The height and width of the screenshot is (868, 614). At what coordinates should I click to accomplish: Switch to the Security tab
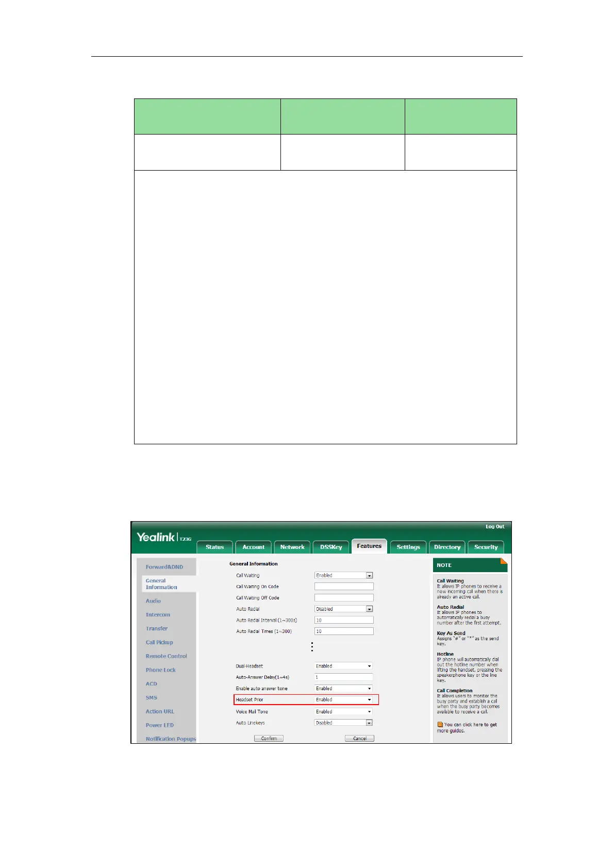[486, 547]
